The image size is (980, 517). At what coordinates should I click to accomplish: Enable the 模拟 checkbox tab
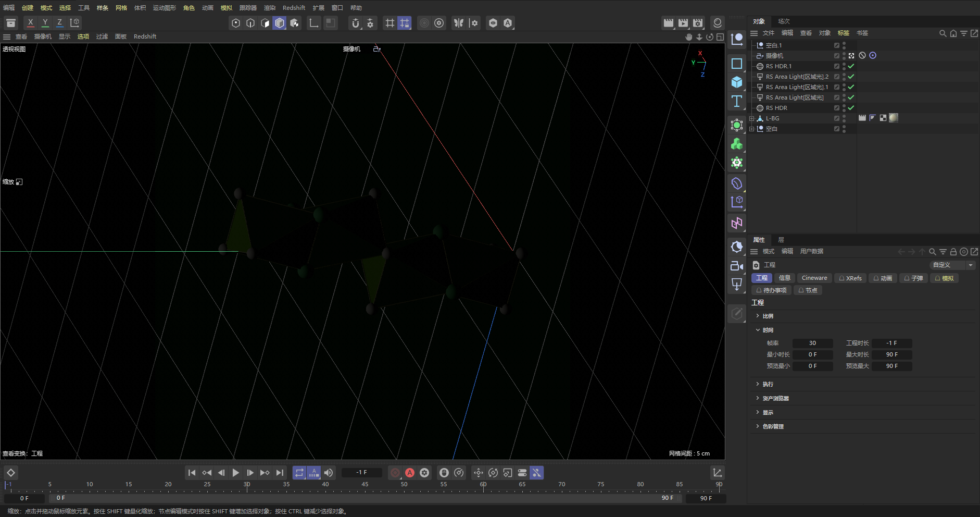coord(944,278)
